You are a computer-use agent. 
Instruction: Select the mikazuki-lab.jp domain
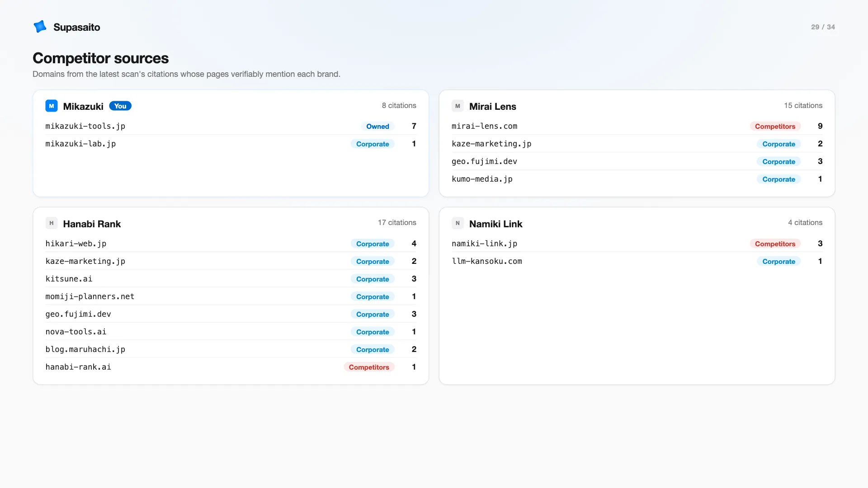80,144
